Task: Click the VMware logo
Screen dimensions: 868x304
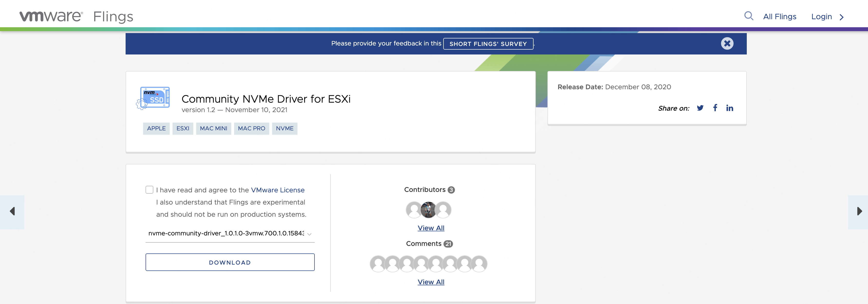Action: click(x=51, y=16)
